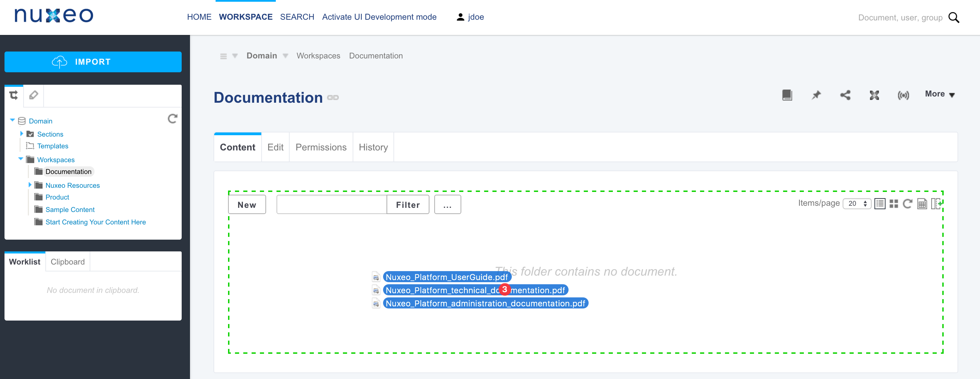
Task: Switch to thumbnail grid view icon
Action: click(894, 204)
